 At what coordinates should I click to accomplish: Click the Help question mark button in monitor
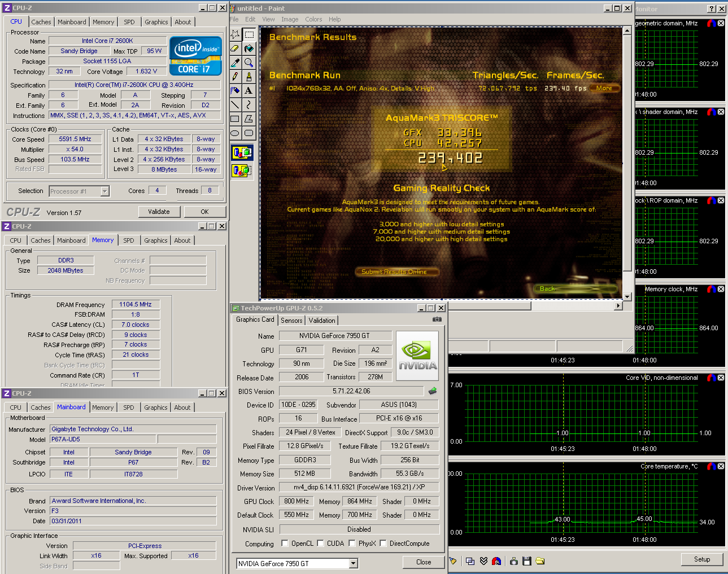[x=712, y=8]
